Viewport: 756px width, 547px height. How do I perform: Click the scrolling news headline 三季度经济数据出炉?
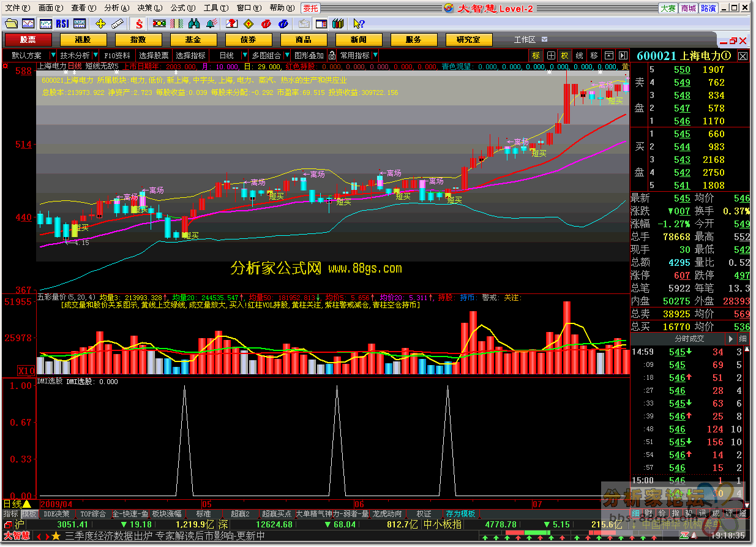(109, 536)
